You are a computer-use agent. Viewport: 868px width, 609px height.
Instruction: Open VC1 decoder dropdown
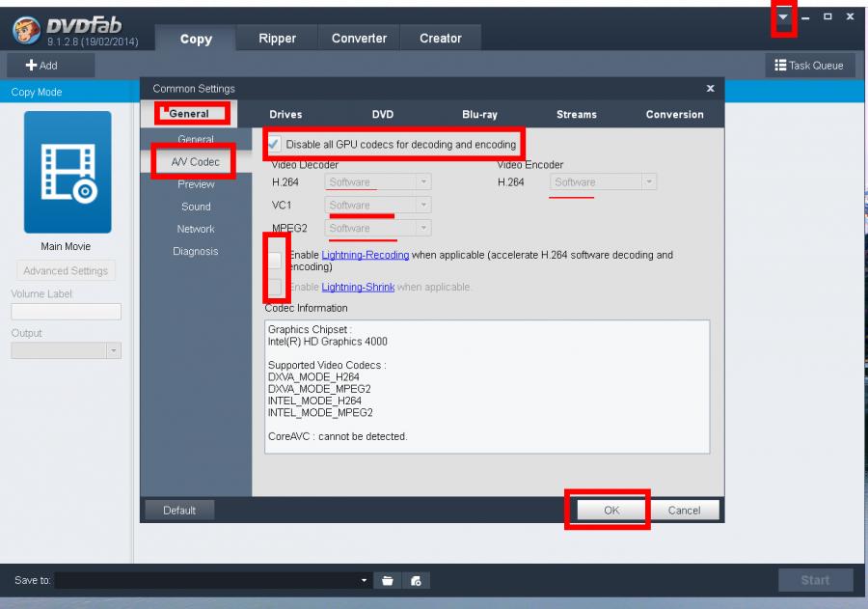tap(377, 205)
